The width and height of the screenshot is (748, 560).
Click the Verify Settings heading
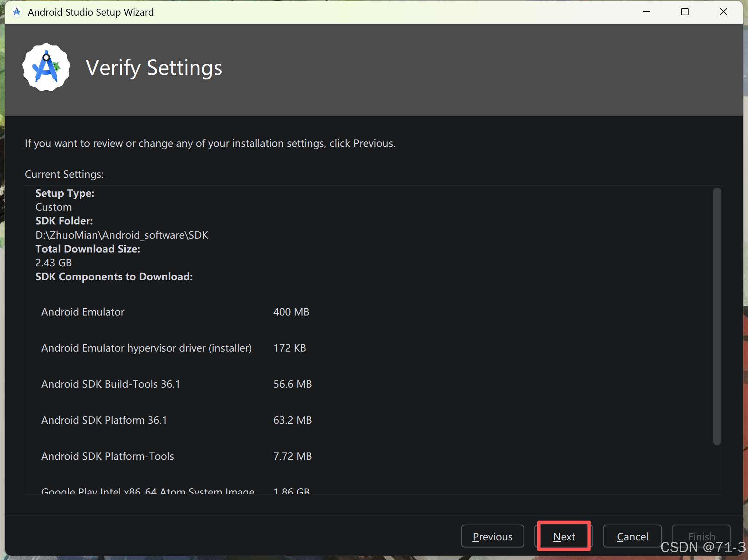(153, 68)
